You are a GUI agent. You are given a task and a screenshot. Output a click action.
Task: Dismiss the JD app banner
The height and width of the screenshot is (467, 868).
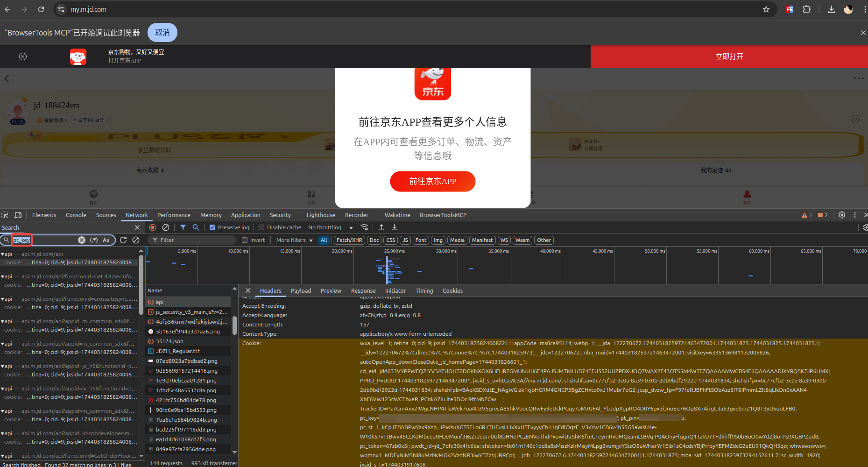click(23, 57)
